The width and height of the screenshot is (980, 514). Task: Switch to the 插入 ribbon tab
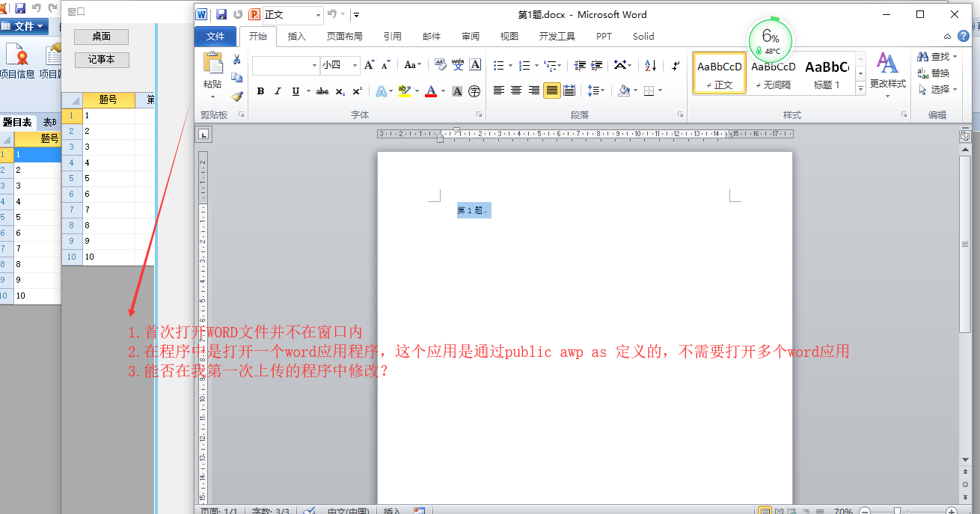297,36
